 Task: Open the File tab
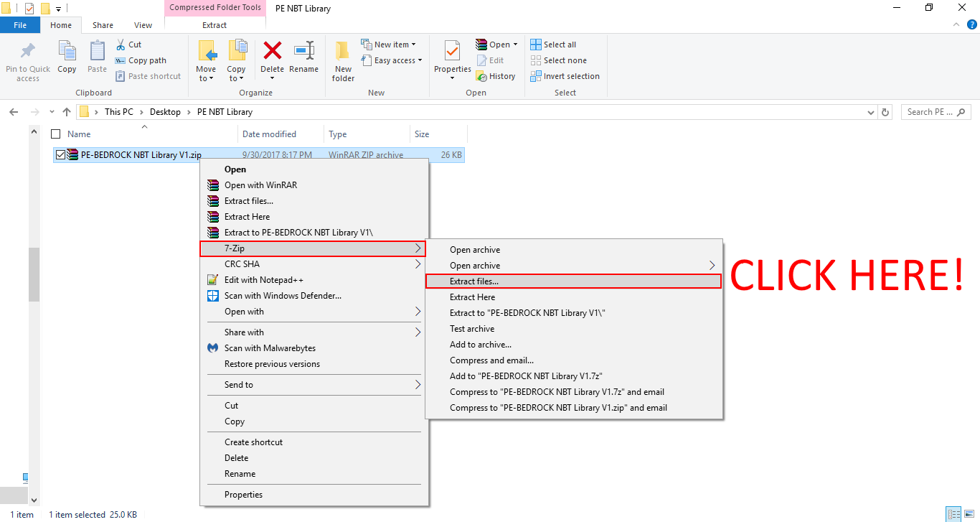coord(20,25)
